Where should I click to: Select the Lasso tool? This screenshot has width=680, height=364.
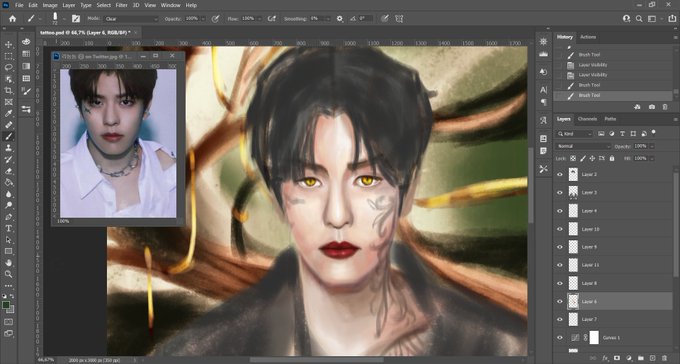tap(8, 68)
